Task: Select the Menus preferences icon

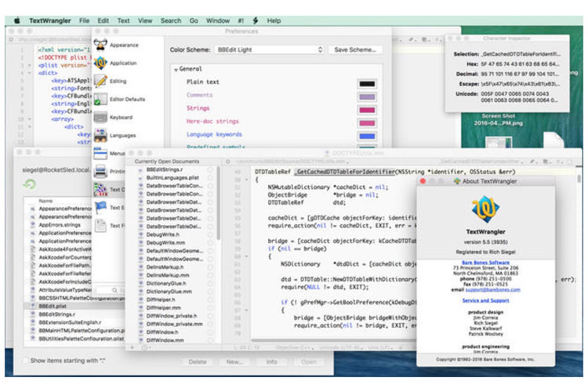Action: [x=100, y=153]
